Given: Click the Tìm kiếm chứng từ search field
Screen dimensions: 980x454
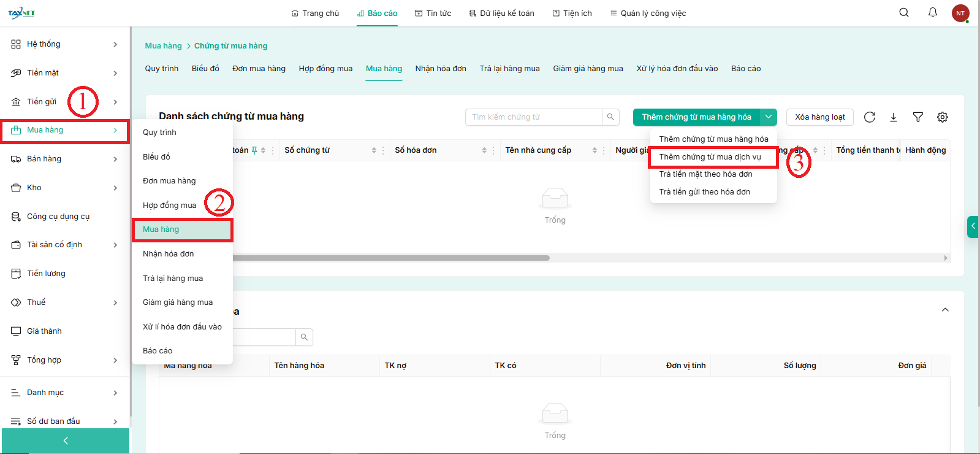Looking at the screenshot, I should point(533,117).
